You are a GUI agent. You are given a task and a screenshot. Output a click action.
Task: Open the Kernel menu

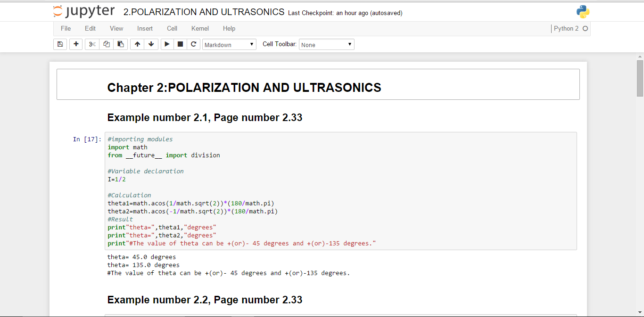(200, 28)
